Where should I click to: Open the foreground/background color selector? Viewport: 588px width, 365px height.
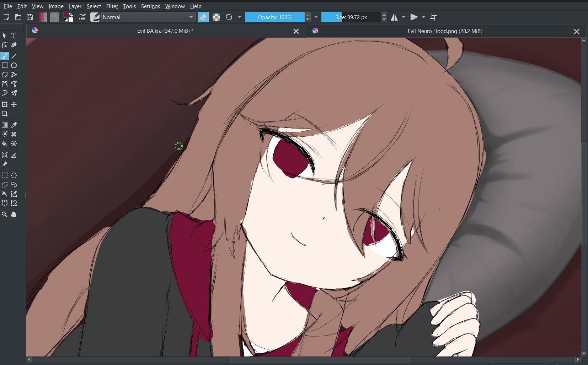pos(68,17)
